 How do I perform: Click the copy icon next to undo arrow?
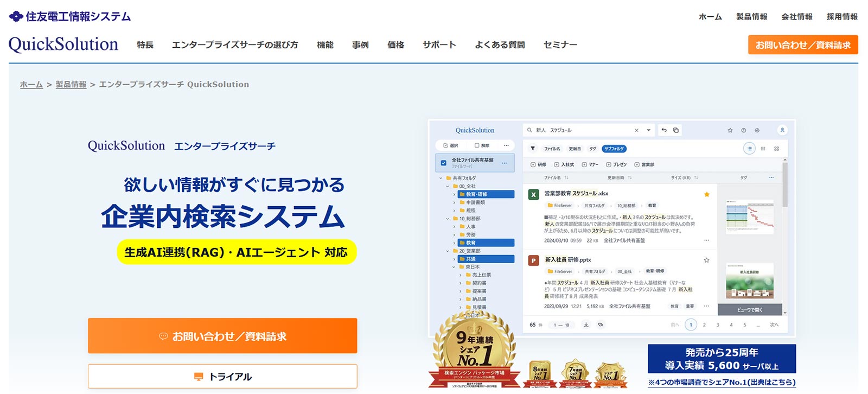tap(676, 130)
